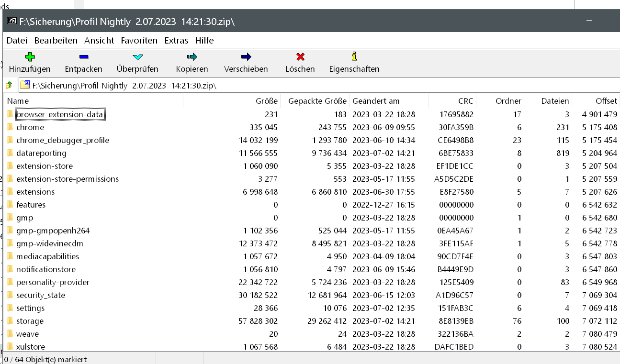Select the chrome_debugger_profile folder
620x364 pixels.
coord(62,140)
